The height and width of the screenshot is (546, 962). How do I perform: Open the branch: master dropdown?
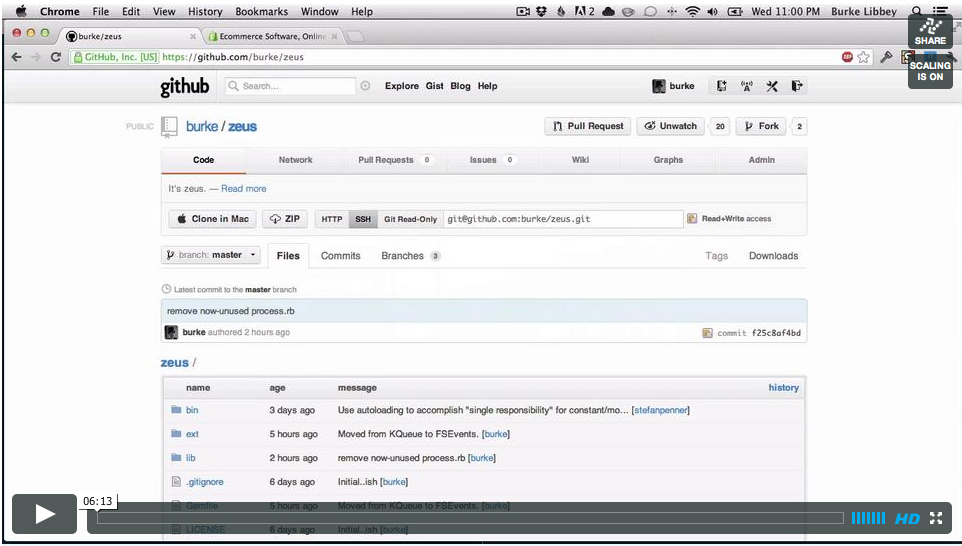(x=211, y=255)
